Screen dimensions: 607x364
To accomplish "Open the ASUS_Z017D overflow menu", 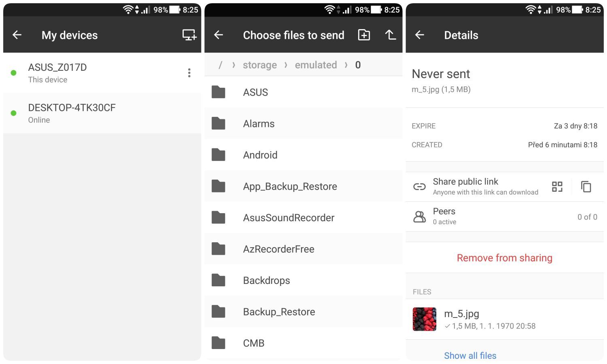I will [189, 73].
